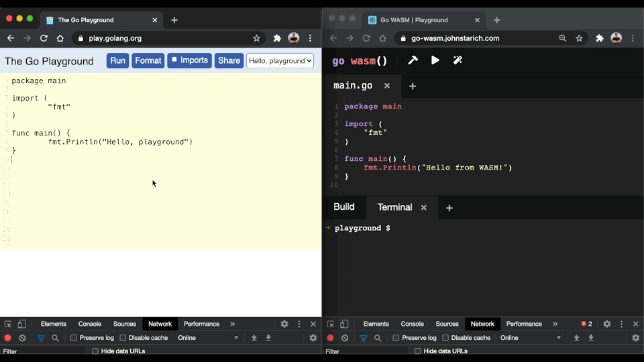Toggle device toolbar in left DevTools
The image size is (644, 362).
click(x=21, y=324)
